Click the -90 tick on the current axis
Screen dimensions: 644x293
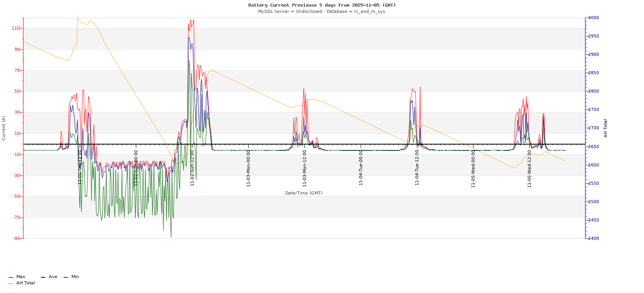pyautogui.click(x=16, y=238)
